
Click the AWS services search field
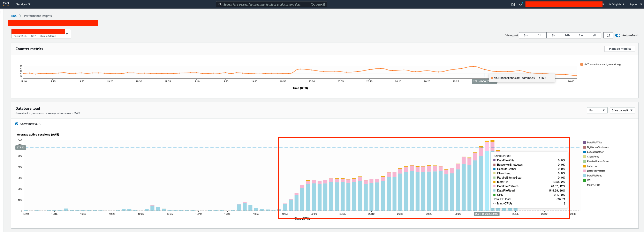[271, 4]
